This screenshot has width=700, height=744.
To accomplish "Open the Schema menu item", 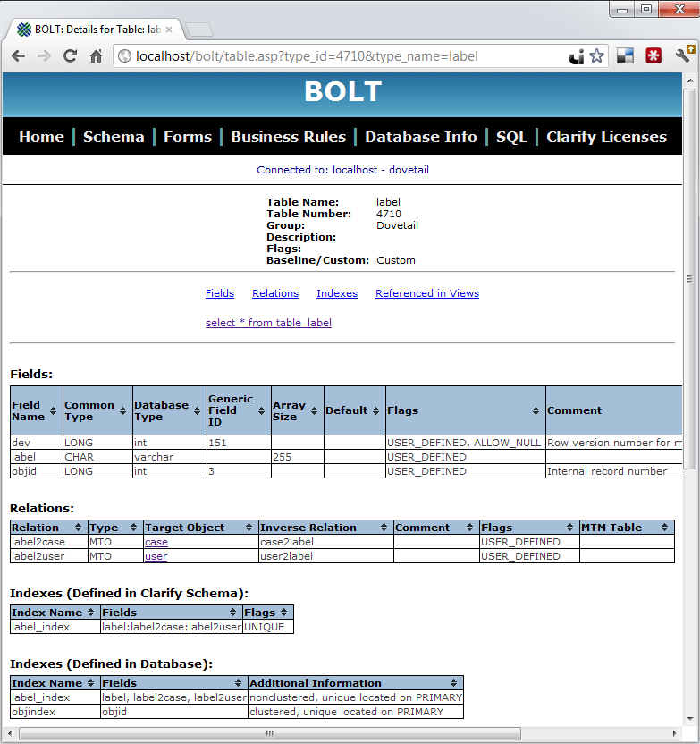I will pyautogui.click(x=114, y=137).
